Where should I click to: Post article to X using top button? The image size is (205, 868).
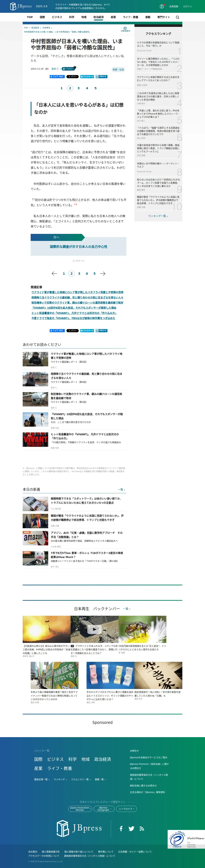(x=73, y=76)
